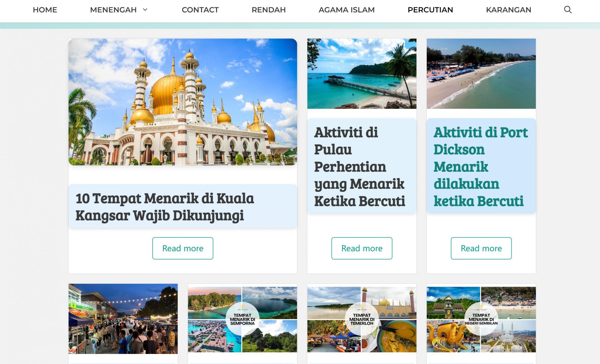This screenshot has width=600, height=364.
Task: Click Read more under Kuala Kangsar article
Action: (x=183, y=248)
